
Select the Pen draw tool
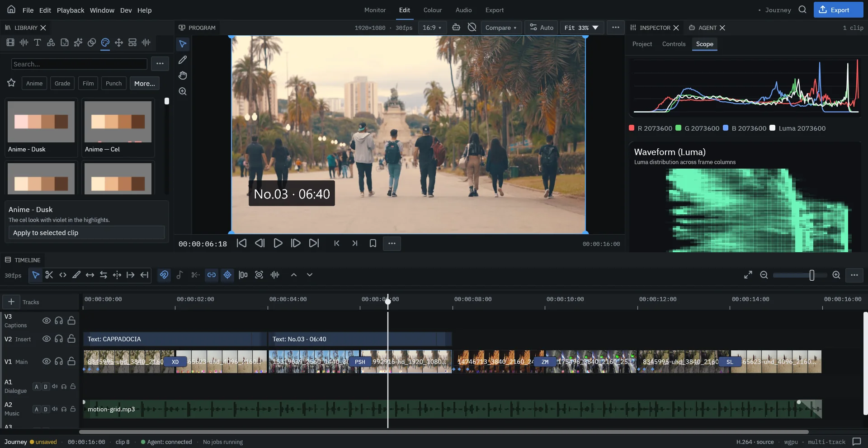pos(183,60)
